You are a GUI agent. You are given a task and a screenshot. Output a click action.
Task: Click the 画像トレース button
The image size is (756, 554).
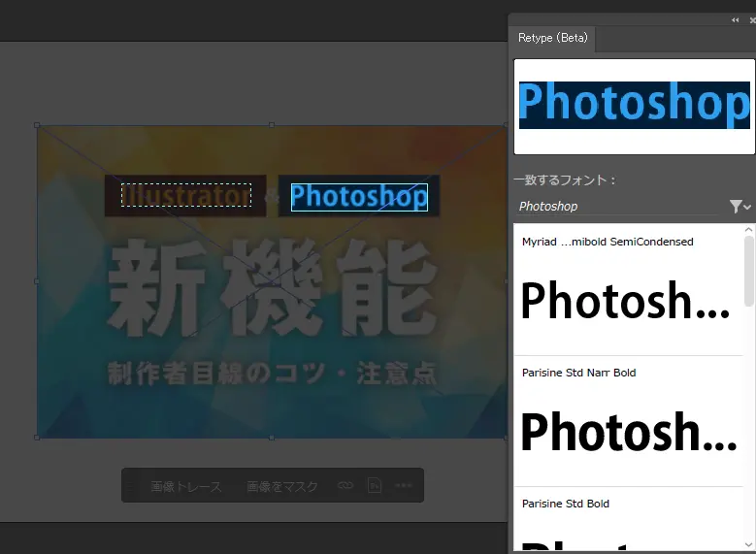pyautogui.click(x=186, y=486)
